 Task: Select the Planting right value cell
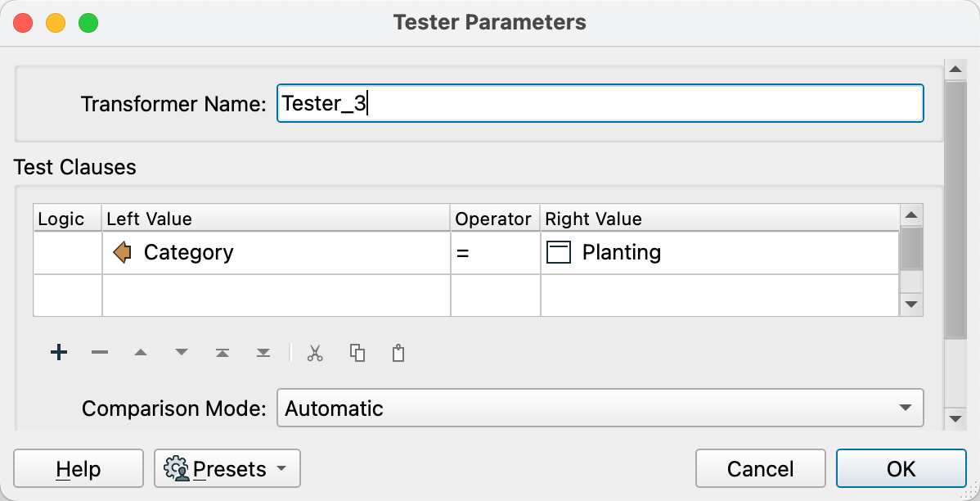pyautogui.click(x=720, y=253)
